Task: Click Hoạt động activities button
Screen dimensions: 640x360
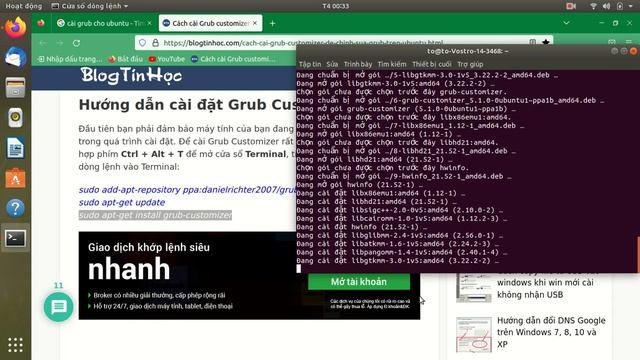Action: (23, 6)
